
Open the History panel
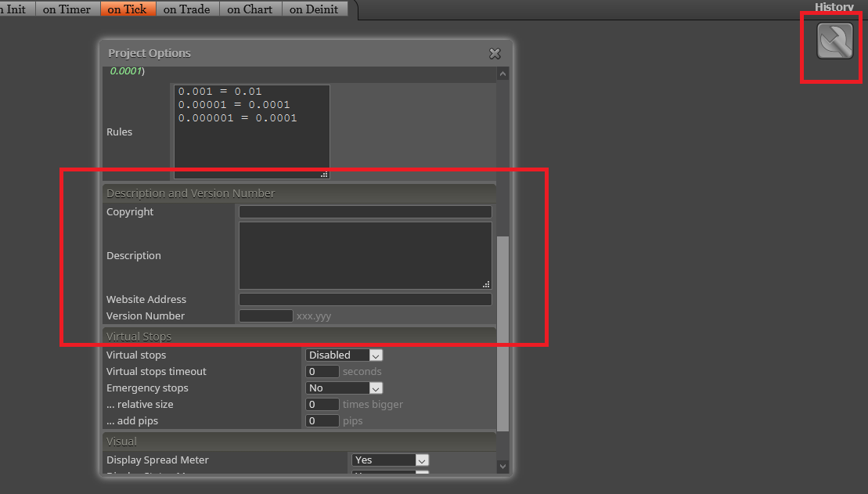[x=834, y=6]
